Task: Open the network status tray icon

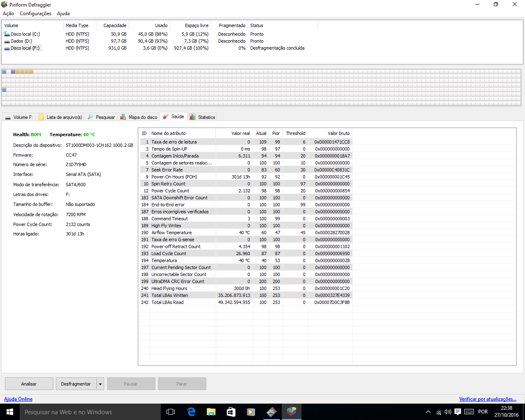Action: tap(438, 412)
